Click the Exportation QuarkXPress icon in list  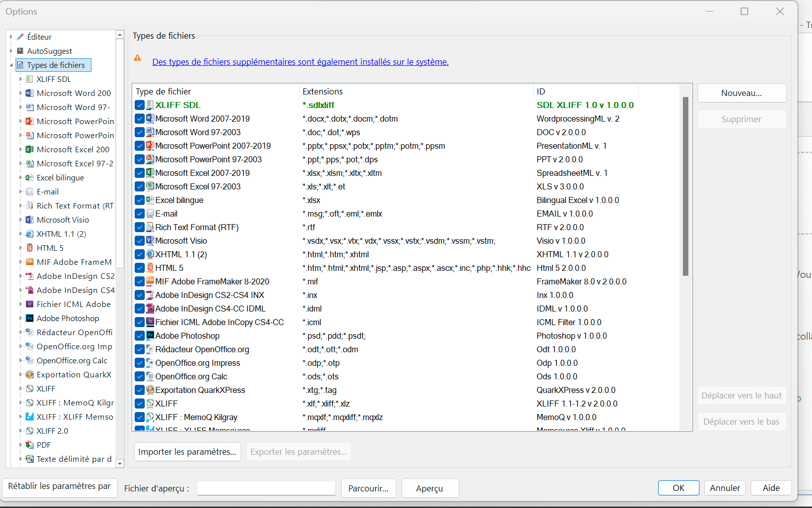pos(150,389)
